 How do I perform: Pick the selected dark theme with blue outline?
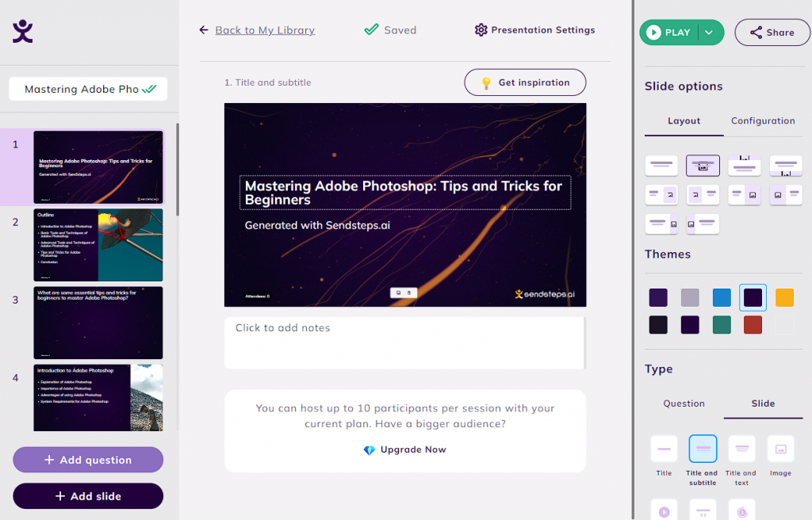753,297
